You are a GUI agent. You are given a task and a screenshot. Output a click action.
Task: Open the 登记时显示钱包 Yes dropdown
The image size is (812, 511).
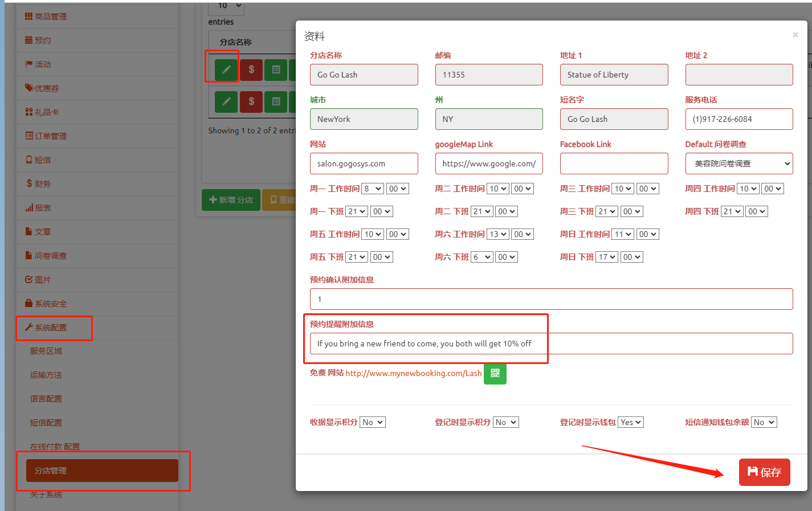click(x=631, y=422)
